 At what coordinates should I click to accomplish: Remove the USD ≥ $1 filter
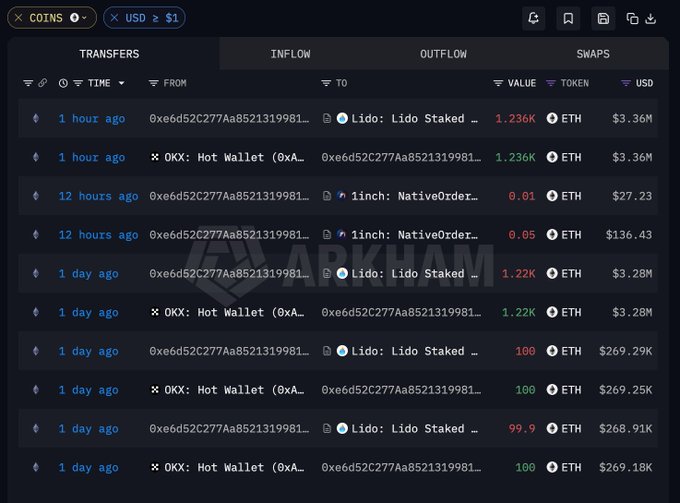114,18
